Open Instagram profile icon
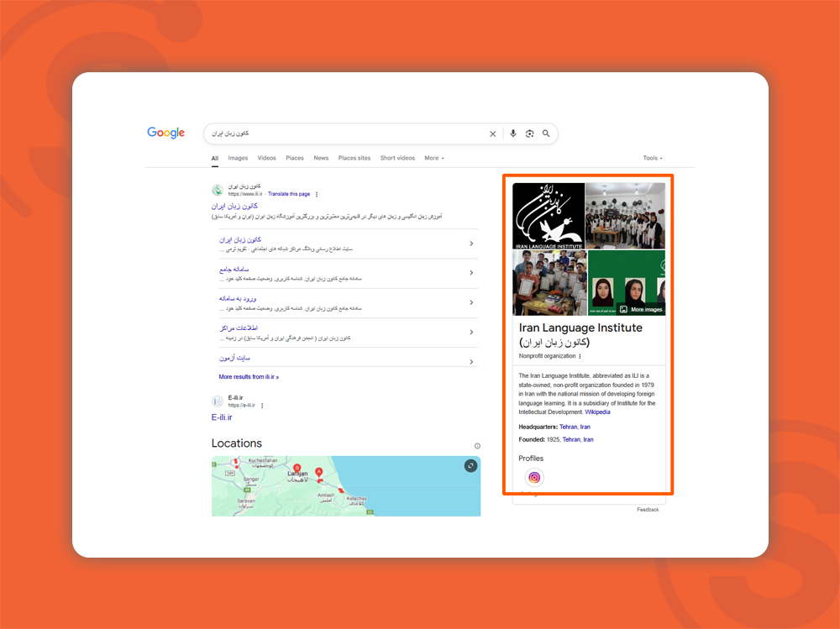The width and height of the screenshot is (840, 629). pos(534,477)
